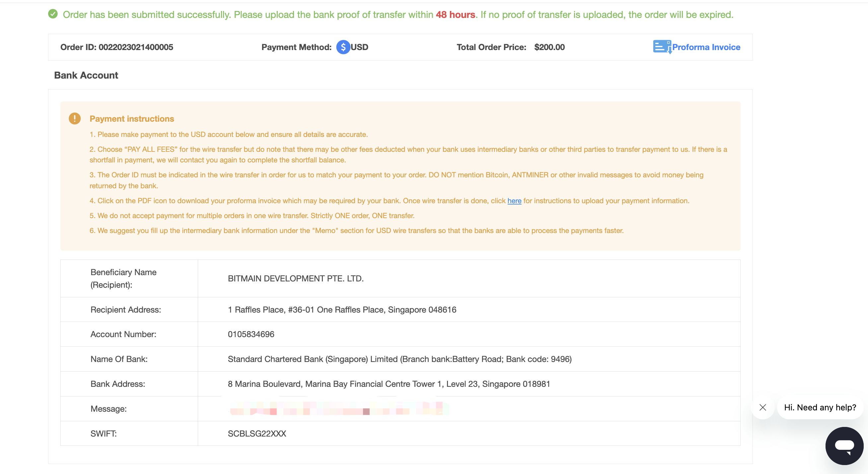This screenshot has width=868, height=474.
Task: Click the 'Name Of Bank:' row label
Action: point(119,359)
